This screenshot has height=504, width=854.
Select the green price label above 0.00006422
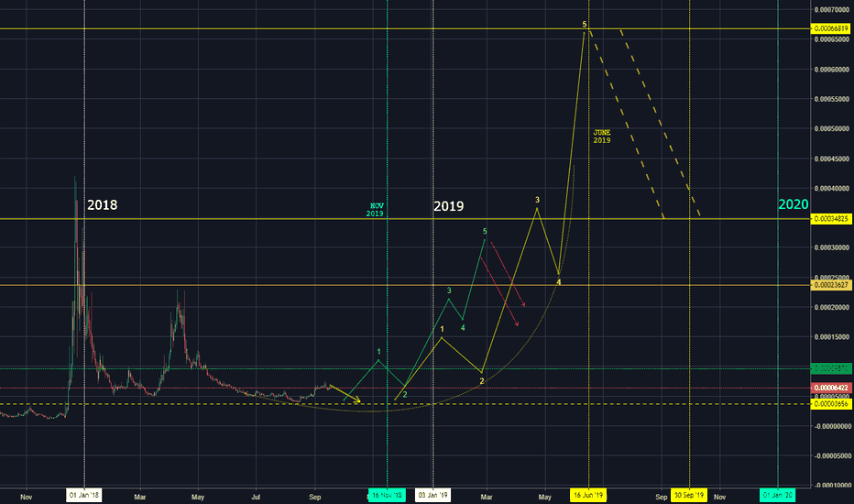click(830, 369)
